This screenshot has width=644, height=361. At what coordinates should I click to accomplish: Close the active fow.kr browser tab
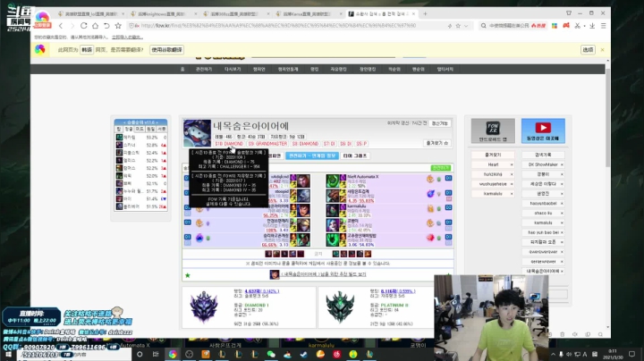(x=413, y=14)
